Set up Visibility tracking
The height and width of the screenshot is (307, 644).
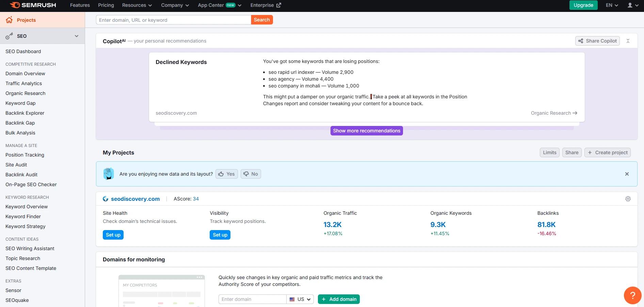(220, 235)
